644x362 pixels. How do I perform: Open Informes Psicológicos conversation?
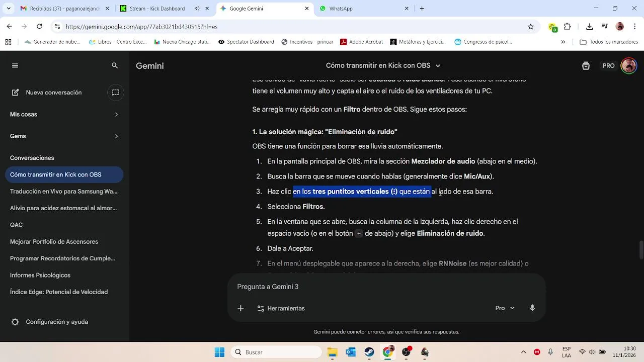click(64, 275)
